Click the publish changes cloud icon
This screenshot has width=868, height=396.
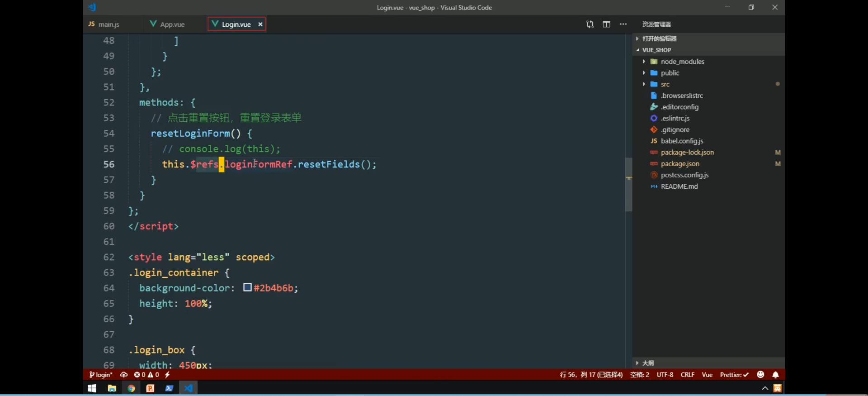tap(123, 375)
